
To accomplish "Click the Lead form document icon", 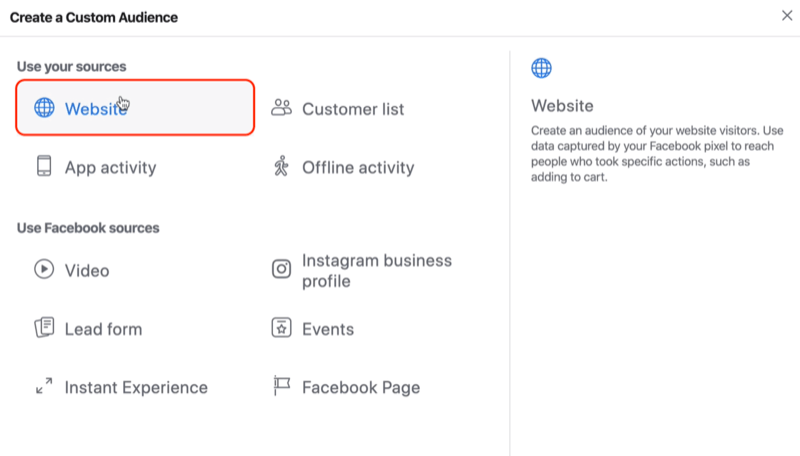I will pos(44,327).
